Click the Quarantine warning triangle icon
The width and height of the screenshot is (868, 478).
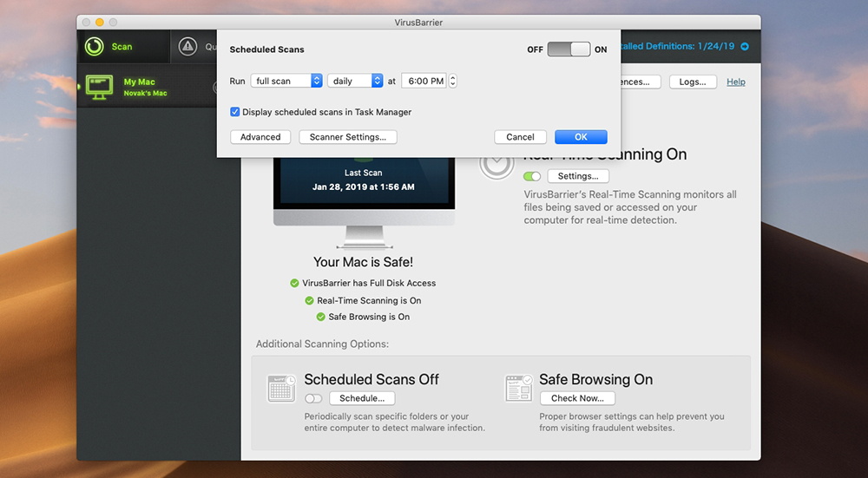[x=187, y=47]
